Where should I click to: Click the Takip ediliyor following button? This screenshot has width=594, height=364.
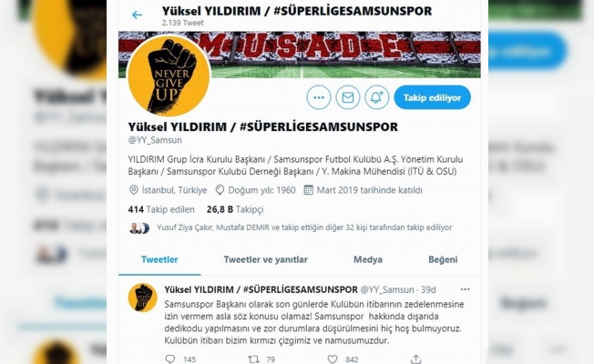click(x=432, y=97)
